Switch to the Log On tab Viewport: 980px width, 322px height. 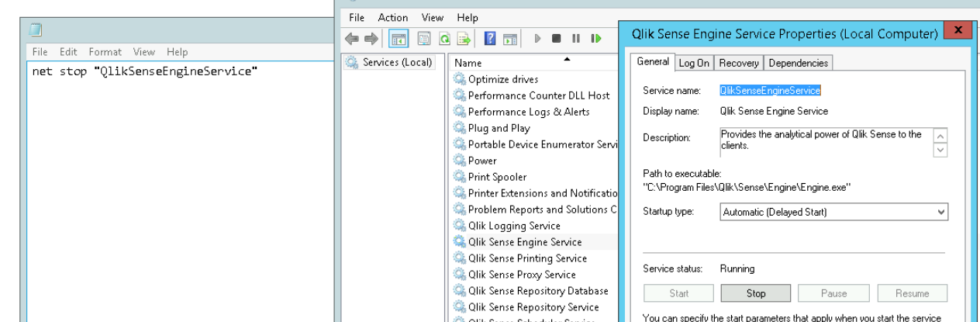click(x=693, y=63)
